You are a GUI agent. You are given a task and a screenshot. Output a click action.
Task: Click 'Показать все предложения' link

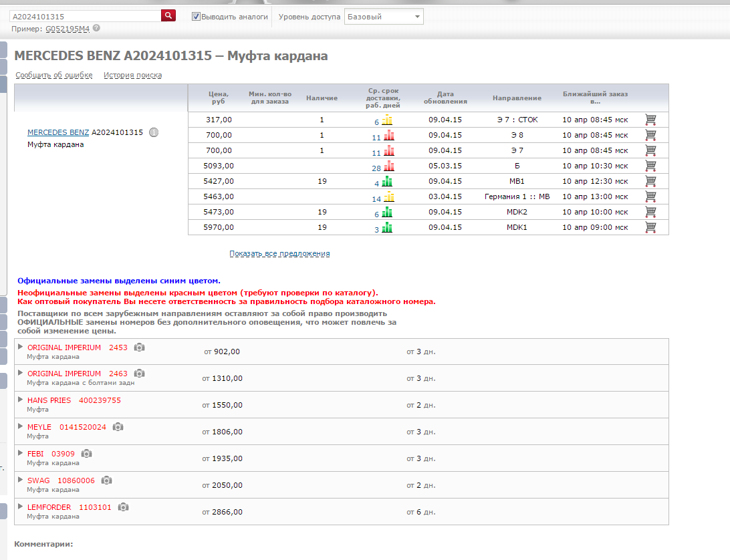[x=279, y=254]
